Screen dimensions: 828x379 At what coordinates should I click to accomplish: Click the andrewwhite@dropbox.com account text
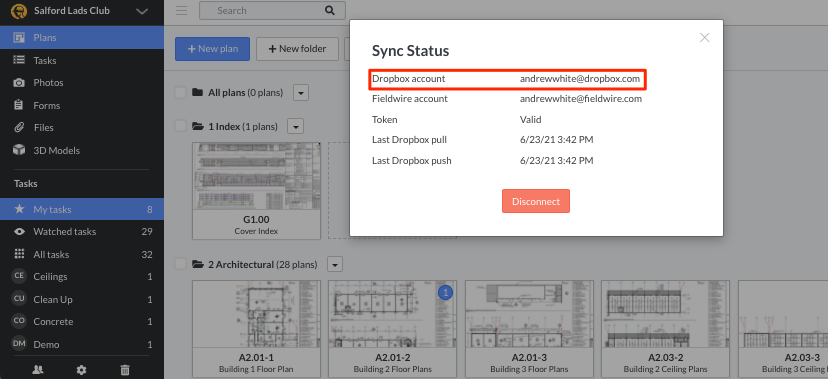[x=580, y=79]
